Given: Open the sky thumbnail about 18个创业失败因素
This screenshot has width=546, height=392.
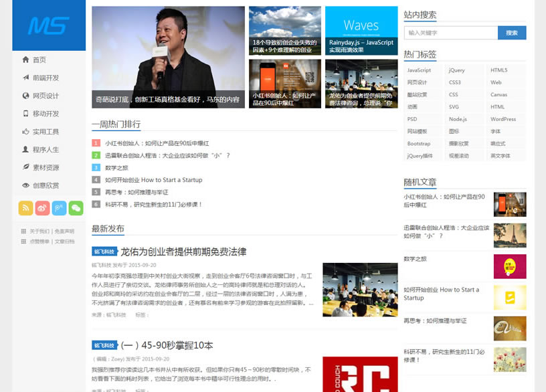Looking at the screenshot, I should click(x=285, y=31).
